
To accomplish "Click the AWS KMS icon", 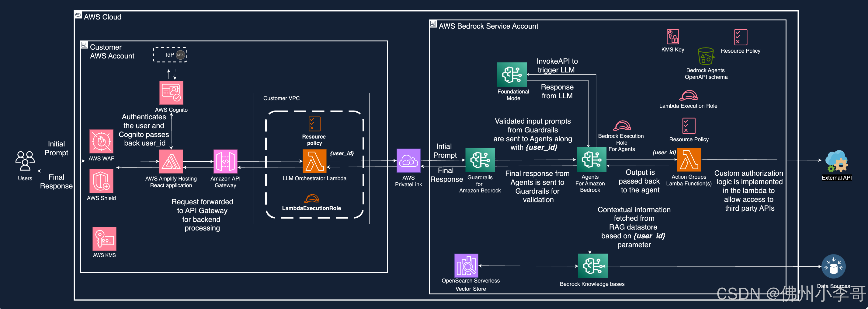I will pyautogui.click(x=104, y=238).
